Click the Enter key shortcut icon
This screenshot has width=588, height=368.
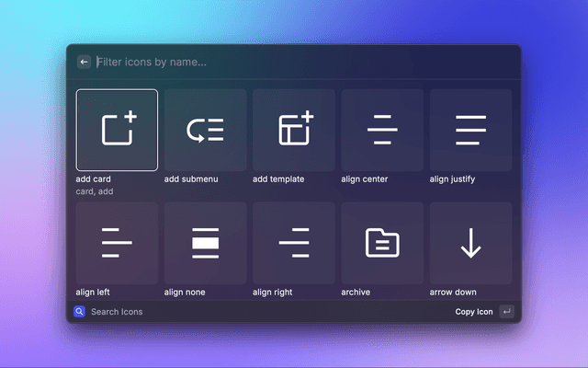click(506, 312)
